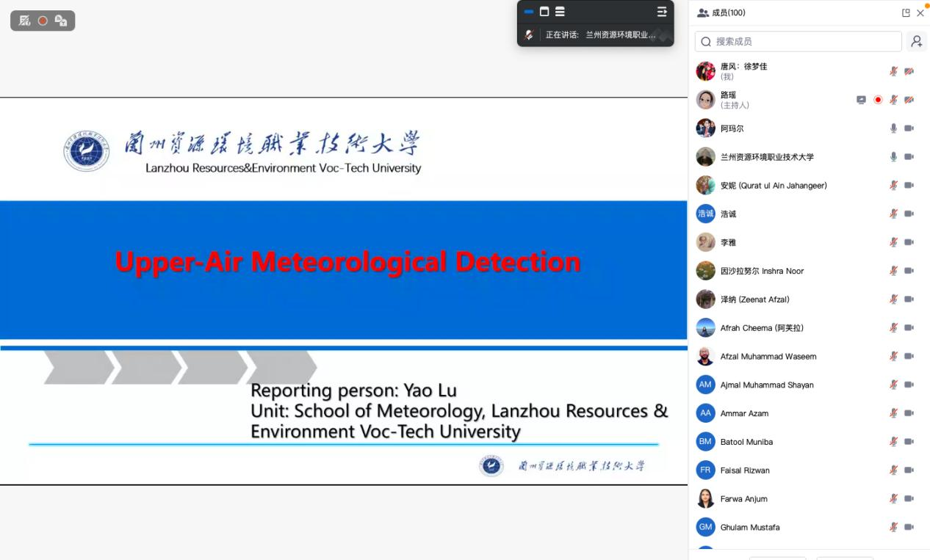Click camera icon for Inshra Noor

pos(909,271)
